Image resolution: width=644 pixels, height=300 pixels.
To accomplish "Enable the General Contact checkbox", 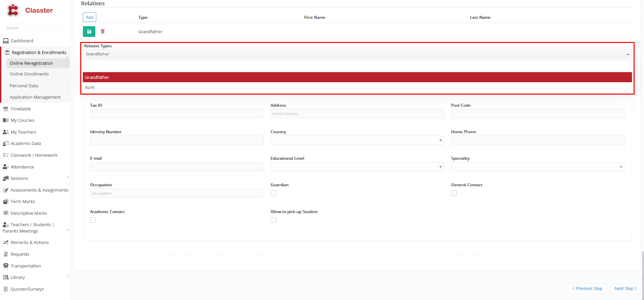I will tap(454, 193).
